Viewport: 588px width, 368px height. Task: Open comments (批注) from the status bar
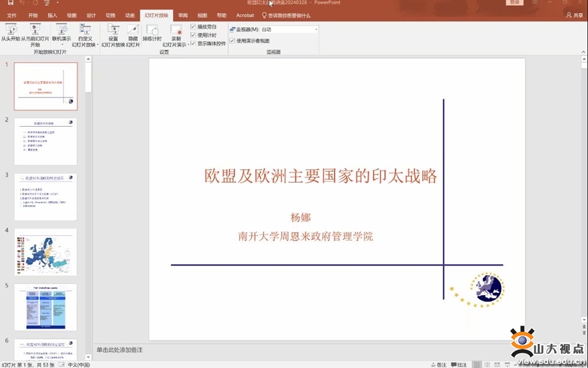click(x=459, y=364)
